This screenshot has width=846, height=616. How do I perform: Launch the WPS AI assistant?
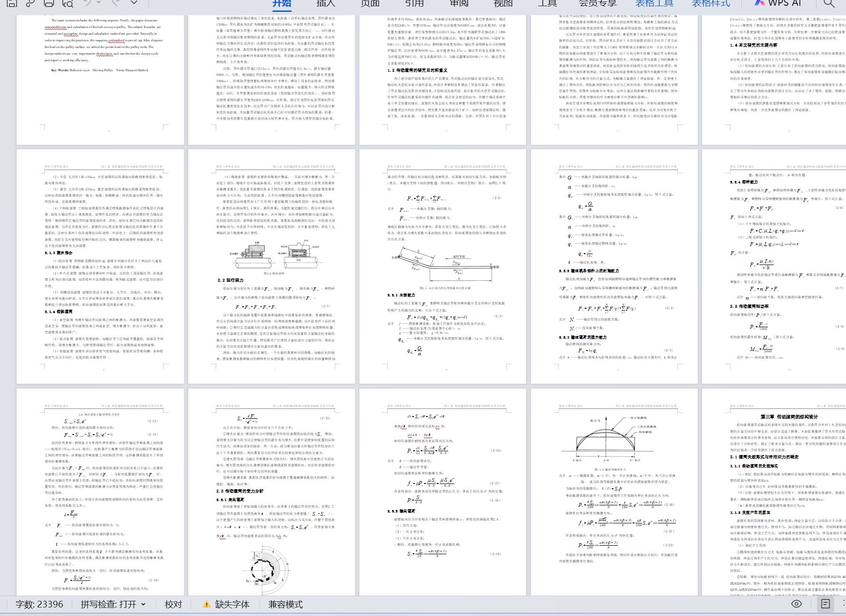click(778, 3)
